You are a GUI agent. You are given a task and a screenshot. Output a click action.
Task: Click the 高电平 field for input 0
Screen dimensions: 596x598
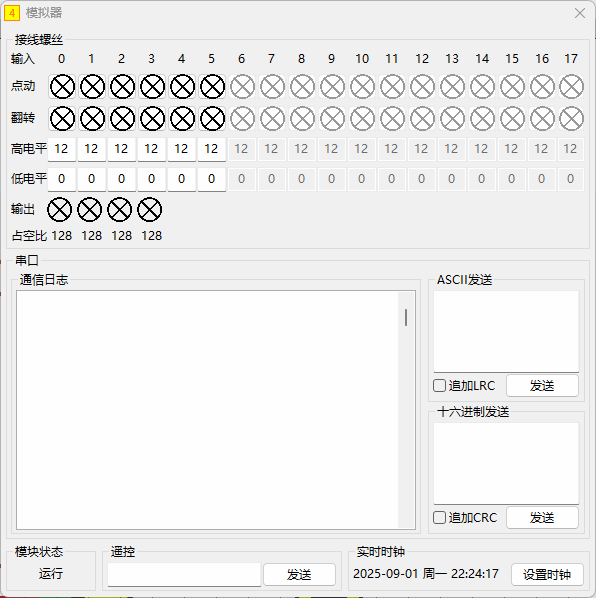click(62, 149)
